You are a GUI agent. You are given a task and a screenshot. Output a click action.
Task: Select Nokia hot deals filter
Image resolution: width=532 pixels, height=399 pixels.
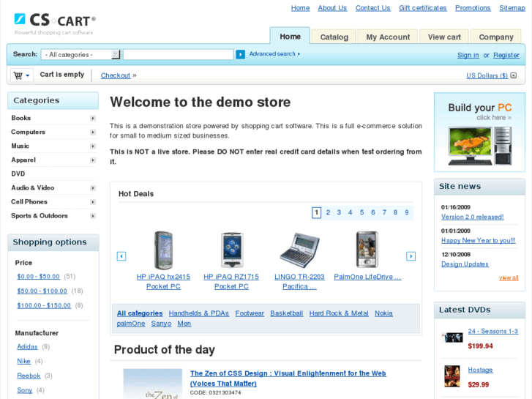coord(383,313)
